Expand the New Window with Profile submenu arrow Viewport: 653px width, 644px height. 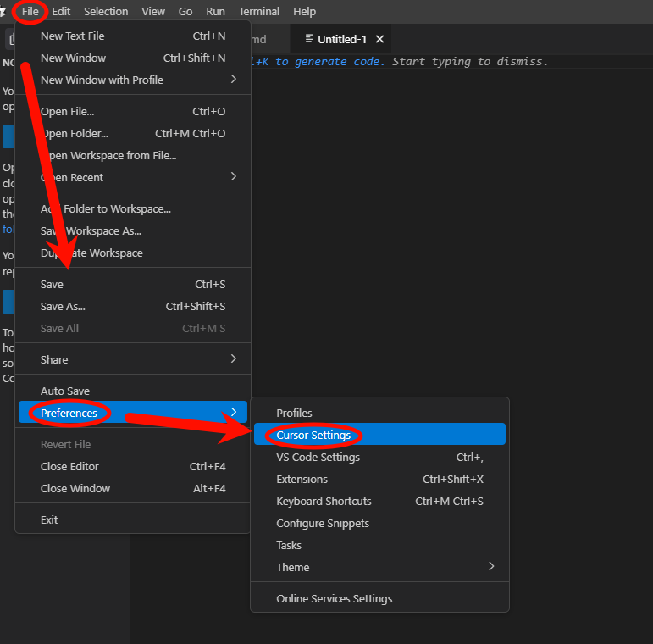(234, 80)
